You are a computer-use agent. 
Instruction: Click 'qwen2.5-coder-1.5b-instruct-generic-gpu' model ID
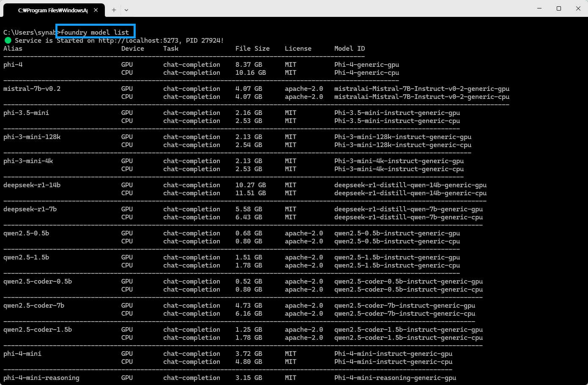408,330
